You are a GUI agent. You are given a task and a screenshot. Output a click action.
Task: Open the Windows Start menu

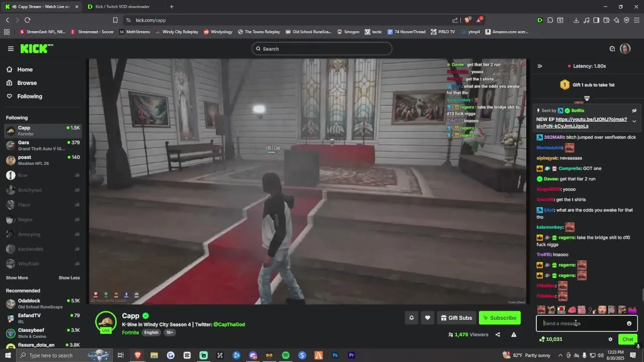[x=8, y=355]
